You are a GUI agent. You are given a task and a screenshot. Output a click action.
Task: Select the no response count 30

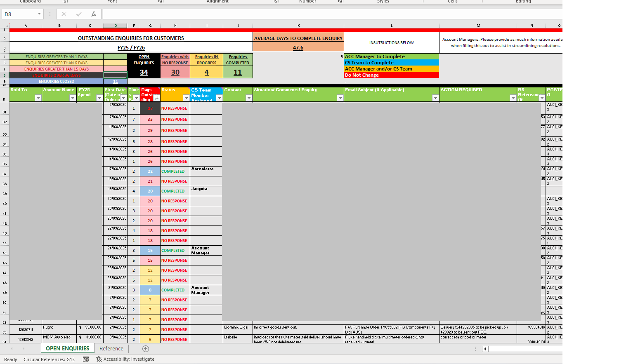[175, 72]
